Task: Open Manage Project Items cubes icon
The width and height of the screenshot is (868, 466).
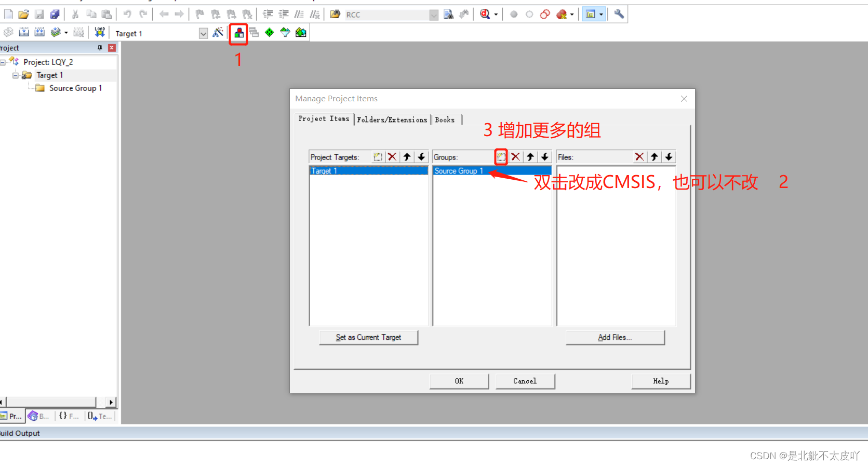Action: click(238, 33)
